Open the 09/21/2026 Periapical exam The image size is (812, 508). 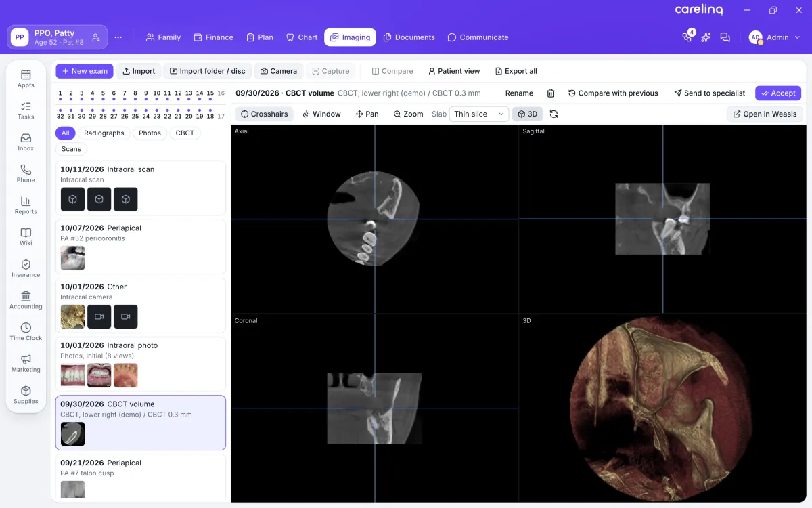click(x=141, y=478)
